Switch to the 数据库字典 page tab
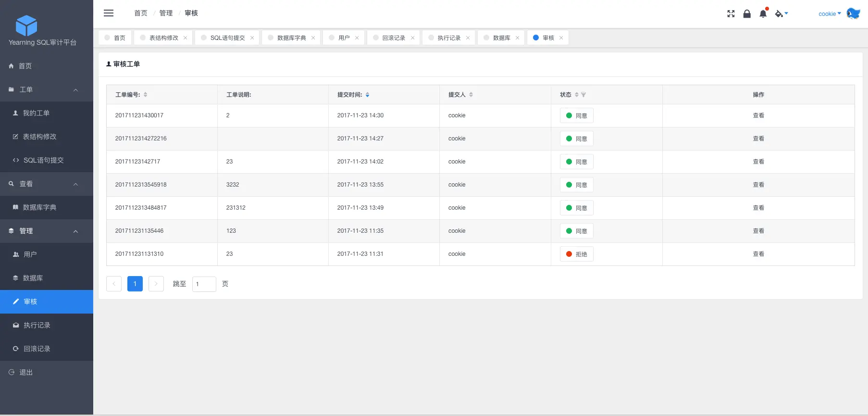868x416 pixels. tap(291, 38)
